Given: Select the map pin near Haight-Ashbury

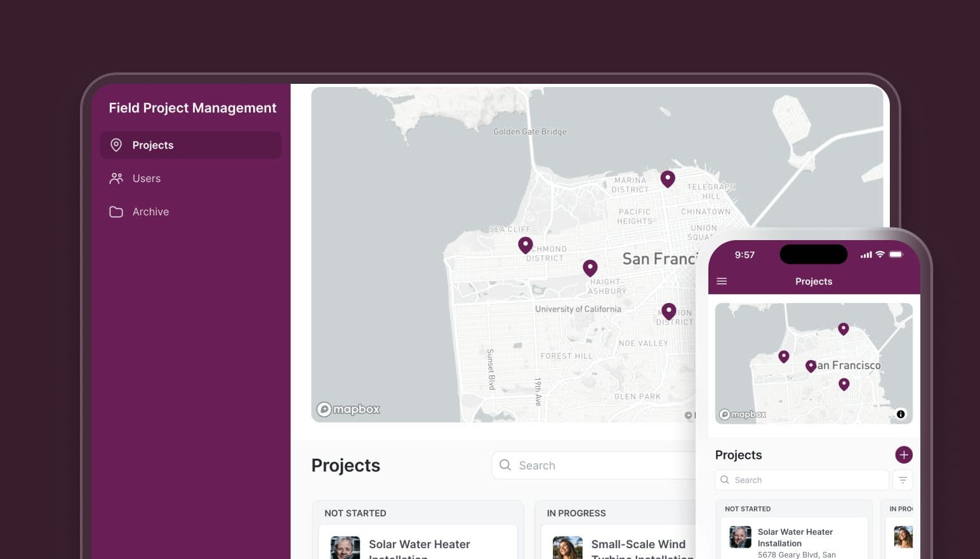Looking at the screenshot, I should tap(590, 267).
